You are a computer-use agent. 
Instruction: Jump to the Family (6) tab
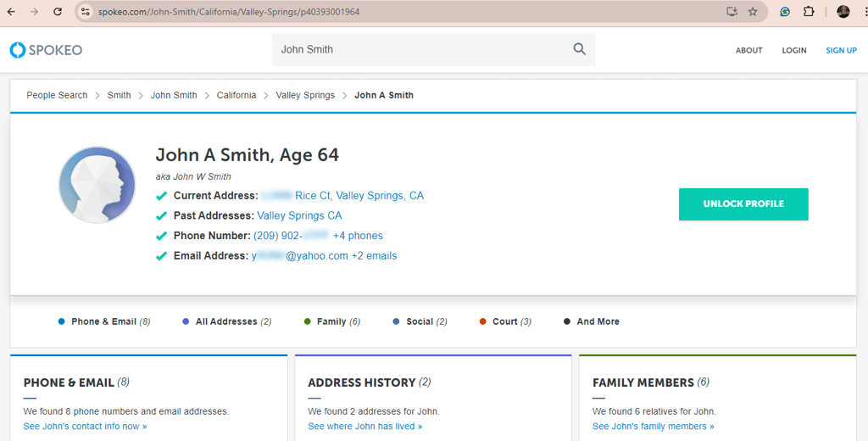coord(332,321)
